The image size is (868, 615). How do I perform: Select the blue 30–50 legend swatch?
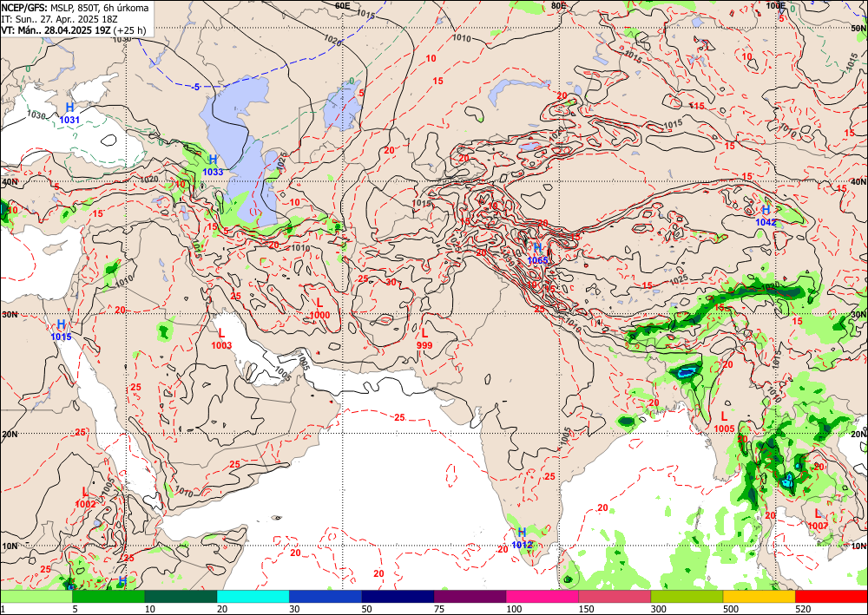click(x=325, y=596)
